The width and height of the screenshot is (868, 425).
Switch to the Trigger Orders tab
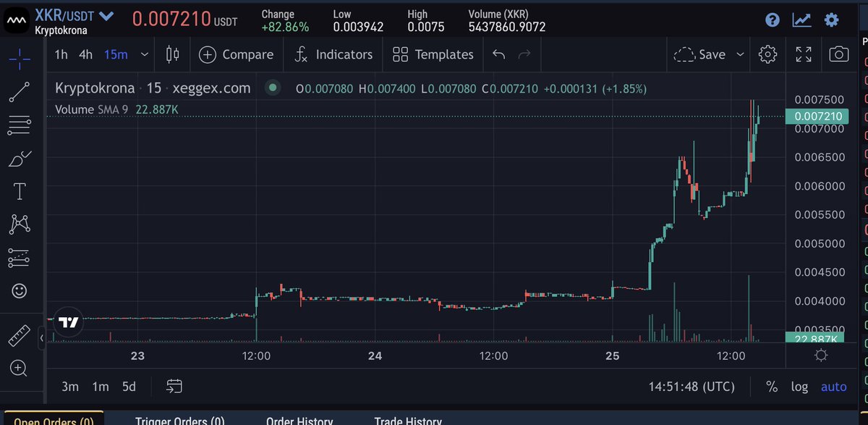[x=180, y=421]
